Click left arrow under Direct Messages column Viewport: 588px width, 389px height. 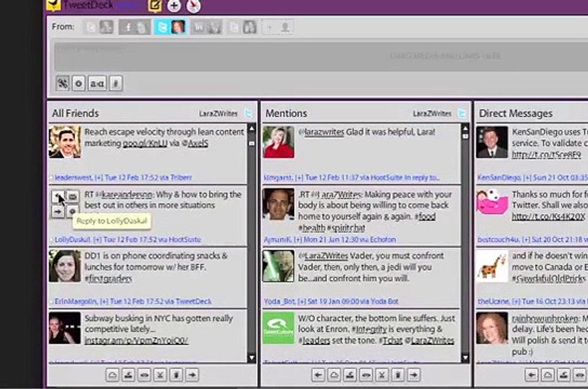tap(532, 375)
